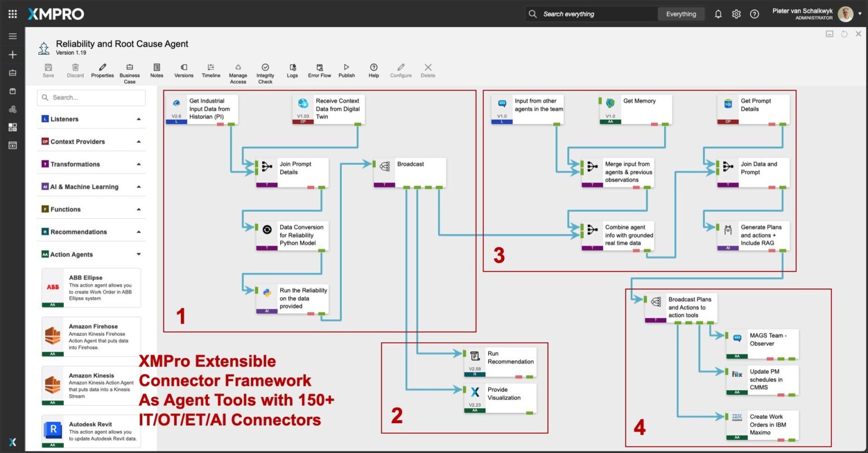Select the ABB Ellipse action agent
The width and height of the screenshot is (868, 453).
(91, 288)
